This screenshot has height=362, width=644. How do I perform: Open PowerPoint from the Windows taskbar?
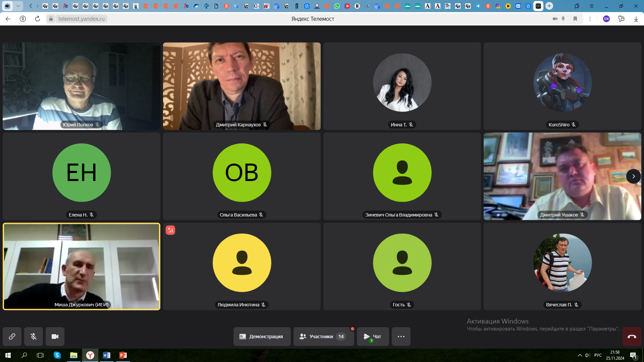[123, 355]
